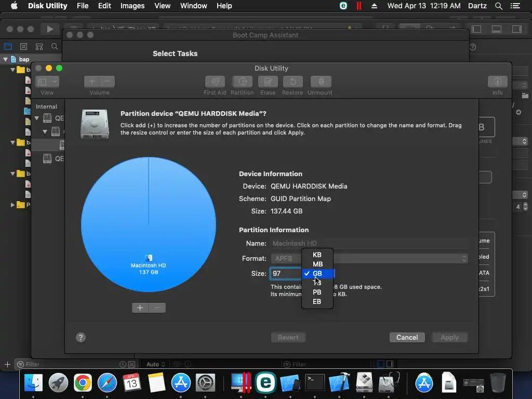Click the Volume add (+) toolbar button
This screenshot has height=399, width=532.
coord(92,82)
